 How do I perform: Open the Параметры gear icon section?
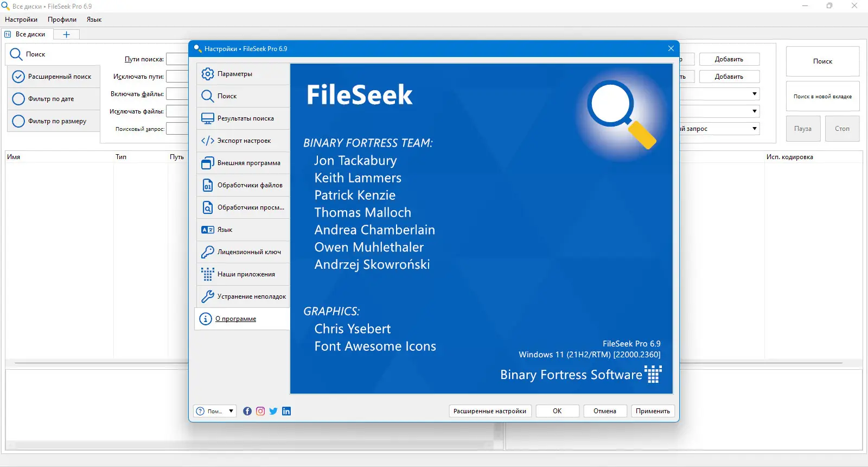208,74
